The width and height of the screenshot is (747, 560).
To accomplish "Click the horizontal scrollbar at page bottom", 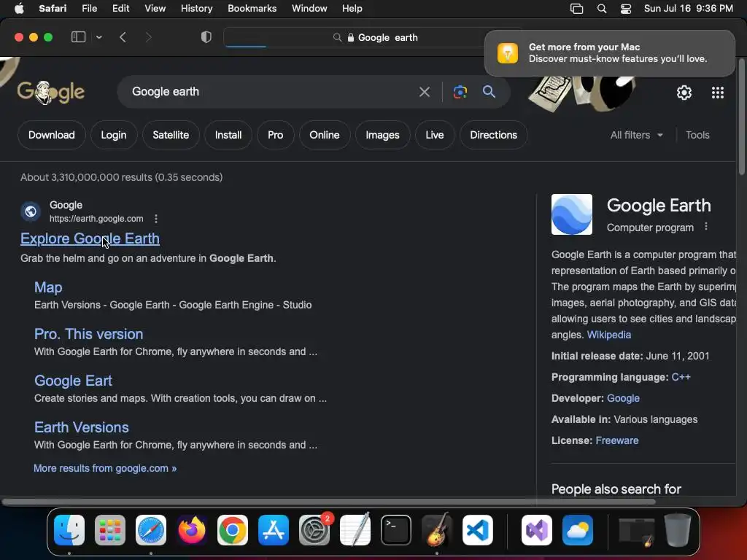I will (329, 502).
